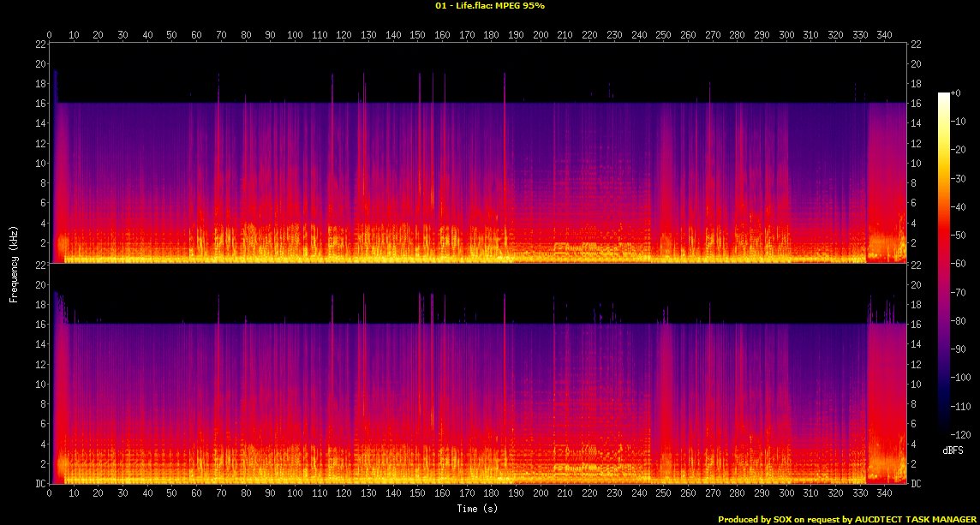Click the 'Time (s)' axis label at the bottom
980x525 pixels.
pyautogui.click(x=478, y=508)
